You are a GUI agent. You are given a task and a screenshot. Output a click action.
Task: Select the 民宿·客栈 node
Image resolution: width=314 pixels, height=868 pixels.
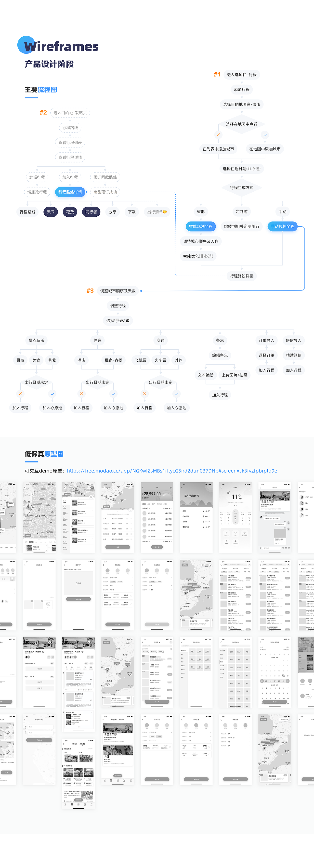tap(114, 360)
